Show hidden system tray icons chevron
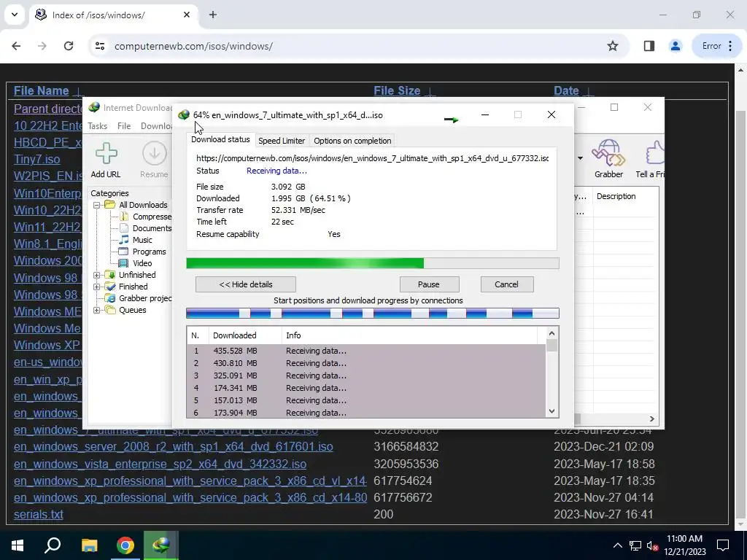The image size is (747, 560). pyautogui.click(x=617, y=545)
